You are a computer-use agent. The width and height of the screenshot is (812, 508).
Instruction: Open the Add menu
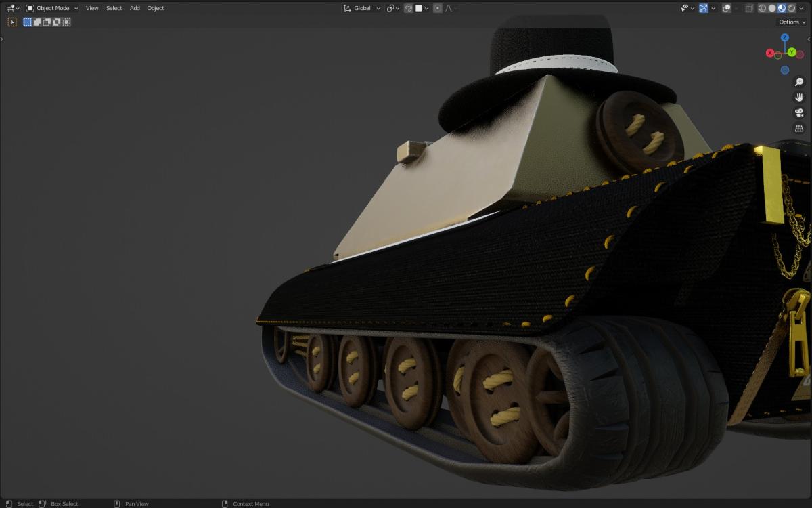pyautogui.click(x=135, y=8)
